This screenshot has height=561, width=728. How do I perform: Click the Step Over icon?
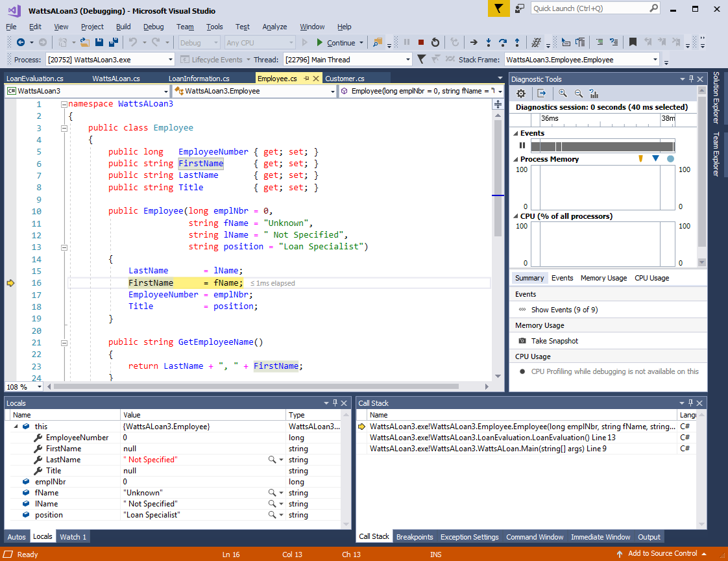(502, 42)
